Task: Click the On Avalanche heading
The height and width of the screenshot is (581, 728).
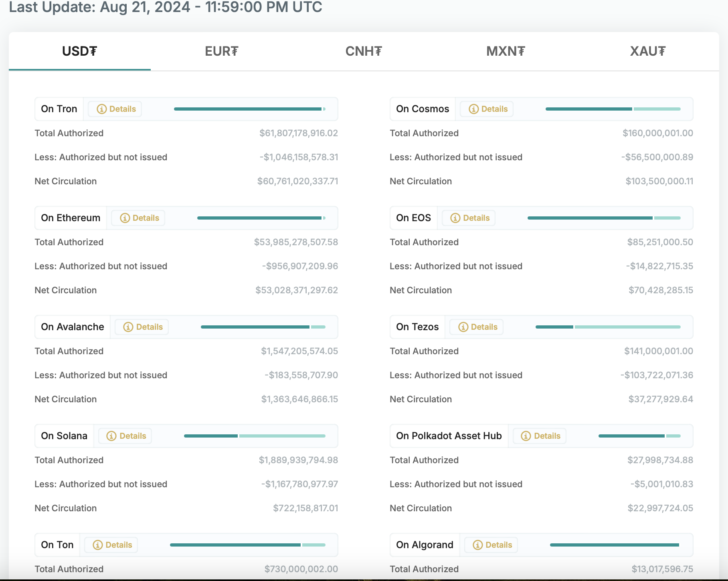Action: click(73, 327)
